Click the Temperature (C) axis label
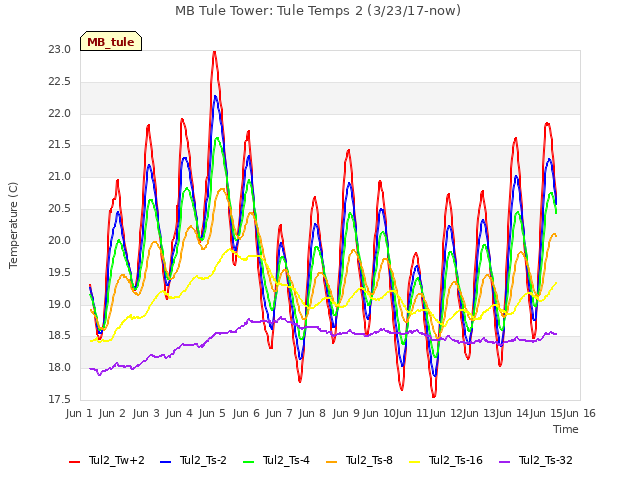The image size is (640, 480). click(13, 225)
